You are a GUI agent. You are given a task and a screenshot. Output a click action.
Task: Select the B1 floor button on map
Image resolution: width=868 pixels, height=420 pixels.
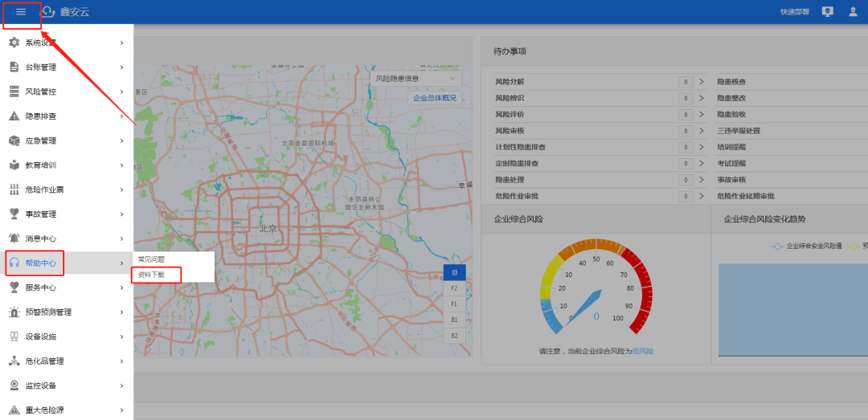[454, 320]
